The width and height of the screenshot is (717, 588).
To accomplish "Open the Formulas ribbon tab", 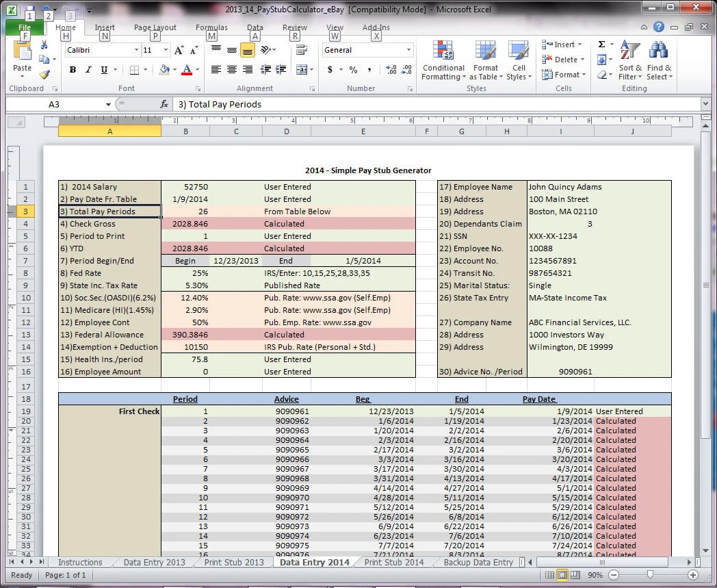I will pyautogui.click(x=211, y=28).
